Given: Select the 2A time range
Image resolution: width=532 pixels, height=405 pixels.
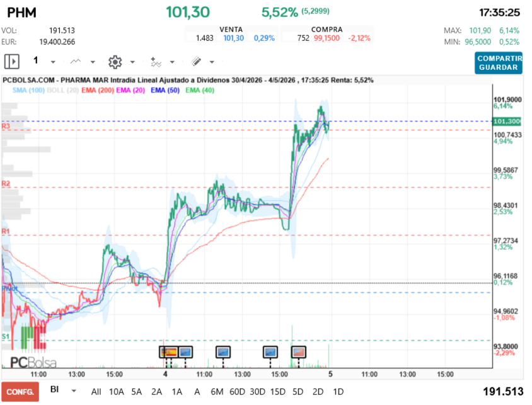Looking at the screenshot, I should (156, 392).
